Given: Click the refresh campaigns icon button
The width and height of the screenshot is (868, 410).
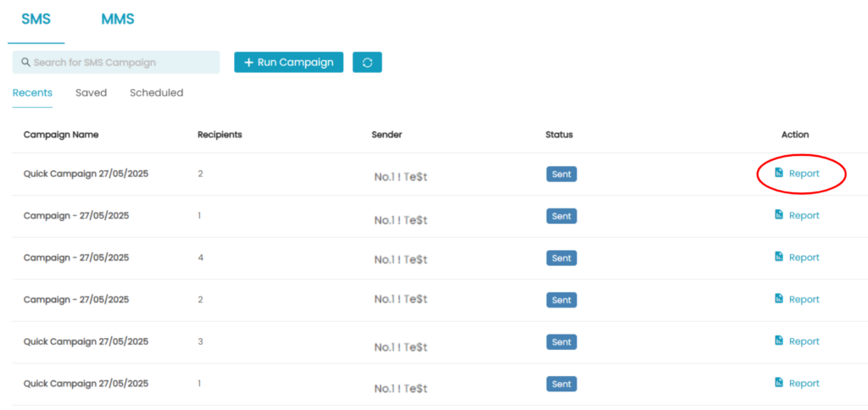Looking at the screenshot, I should pos(367,63).
